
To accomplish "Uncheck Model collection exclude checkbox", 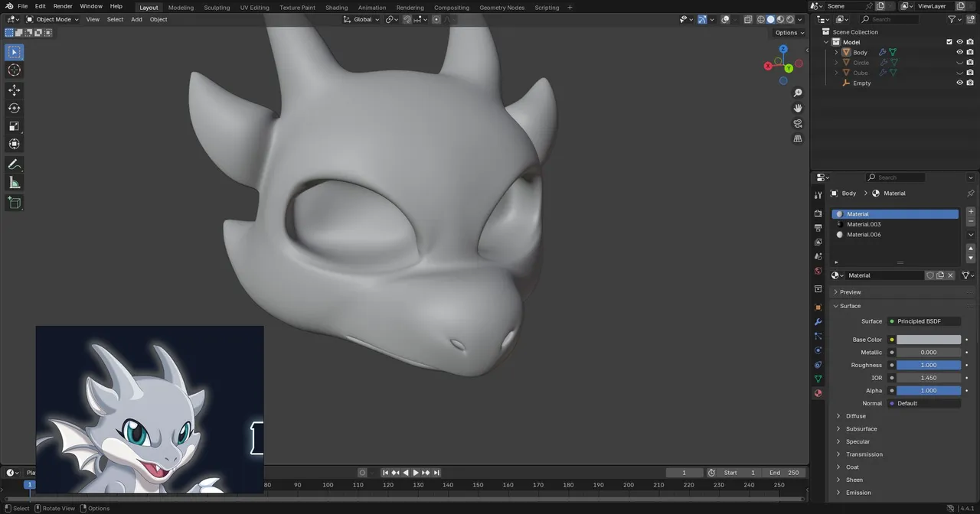I will [949, 42].
